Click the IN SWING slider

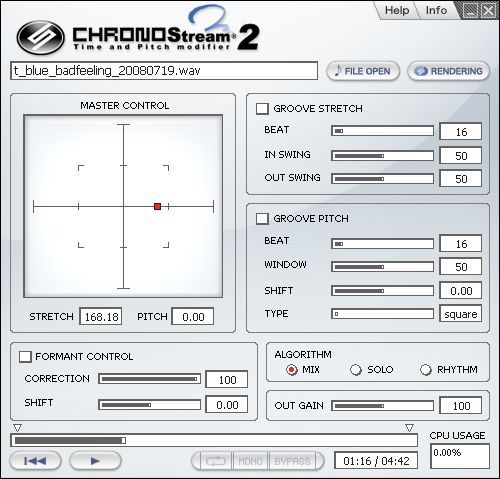pyautogui.click(x=382, y=156)
